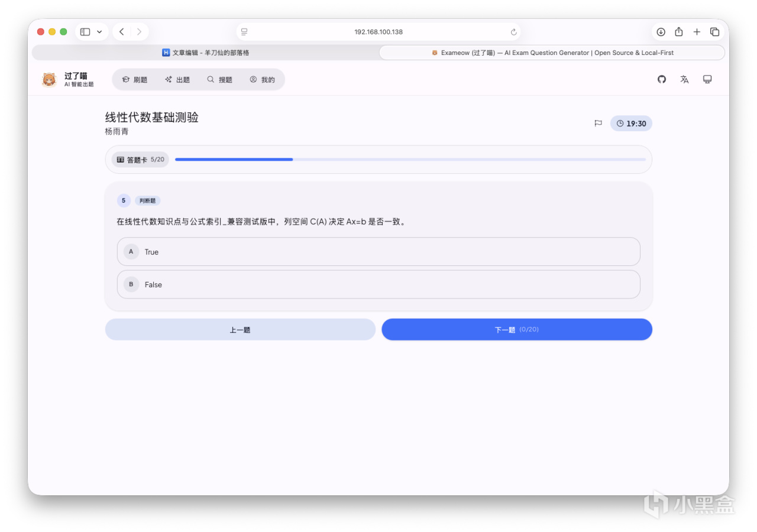The width and height of the screenshot is (757, 532).
Task: Select the Exameow (过了喵) browser tab
Action: coord(552,53)
